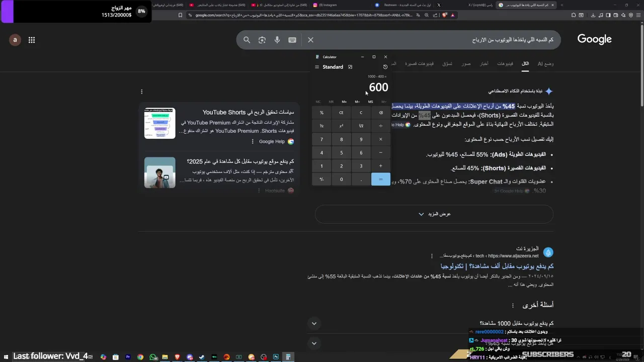Image resolution: width=644 pixels, height=362 pixels.
Task: Expand the second related question chevron
Action: pyautogui.click(x=314, y=343)
